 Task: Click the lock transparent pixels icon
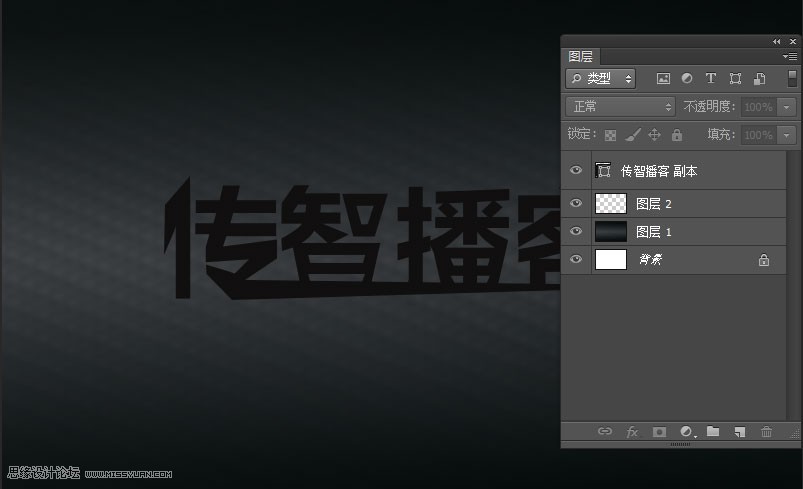[x=610, y=135]
